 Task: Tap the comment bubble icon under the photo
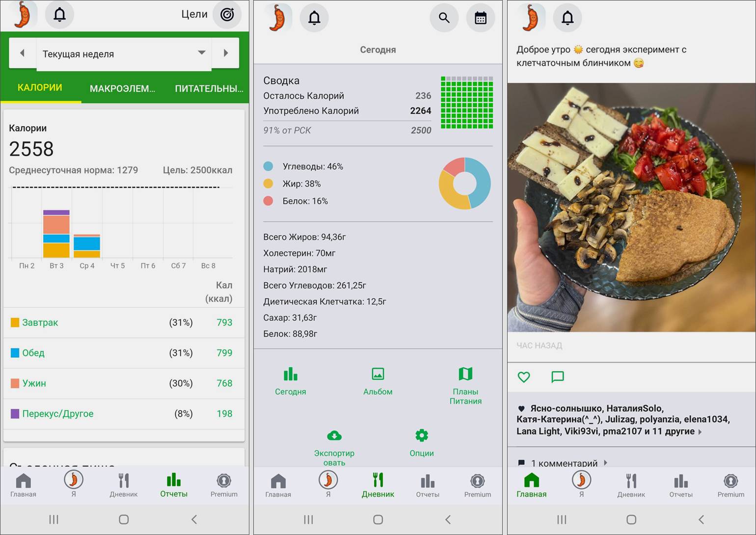coord(557,377)
